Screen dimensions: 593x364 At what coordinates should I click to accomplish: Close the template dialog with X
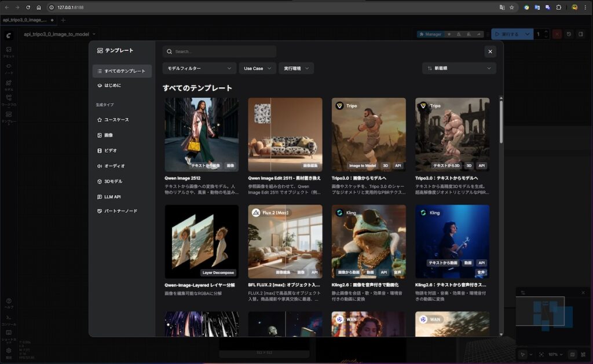click(490, 52)
